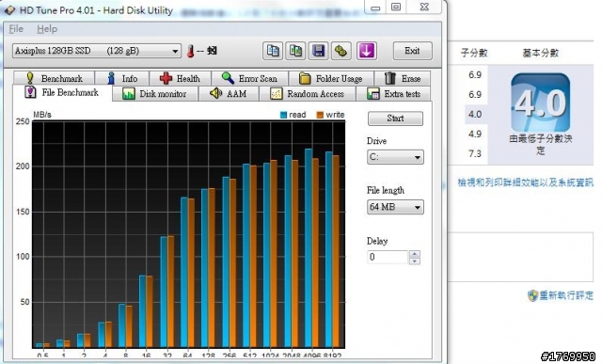Click the save screenshot floppy icon
This screenshot has height=364, width=602.
[318, 51]
